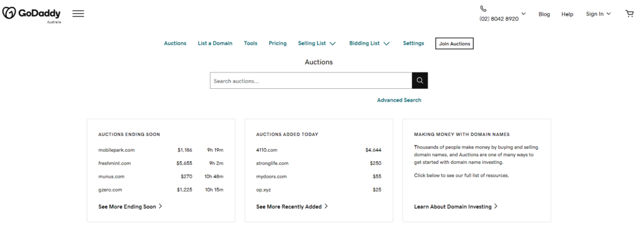Open the Tools menu item
This screenshot has height=235, width=644.
pos(250,43)
